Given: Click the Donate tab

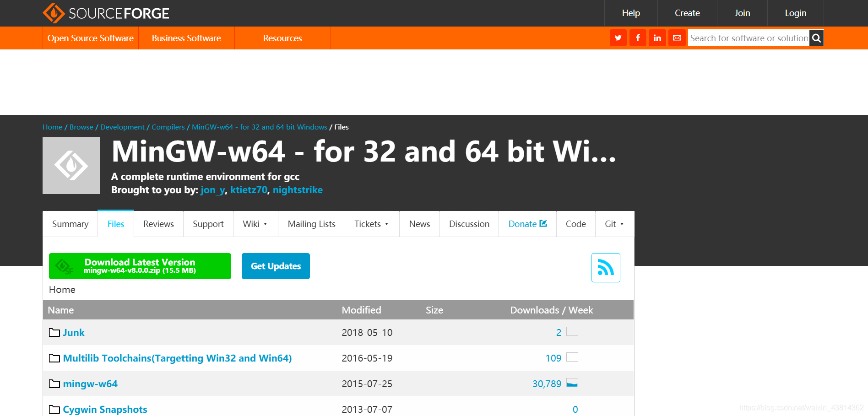Looking at the screenshot, I should pos(527,224).
